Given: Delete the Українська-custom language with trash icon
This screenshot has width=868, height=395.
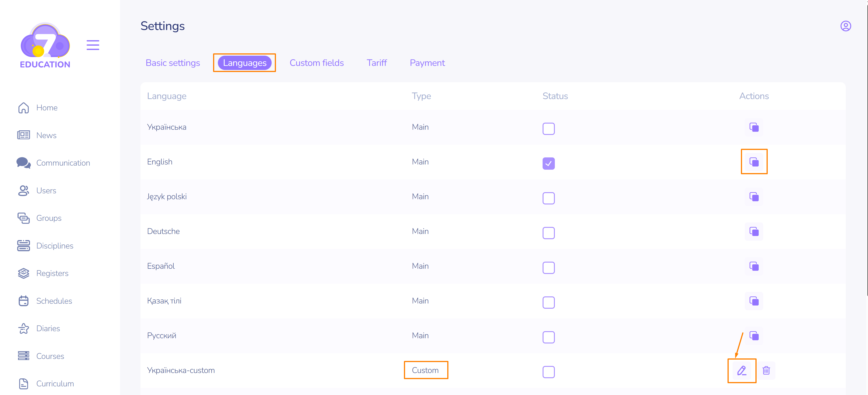Looking at the screenshot, I should point(766,370).
